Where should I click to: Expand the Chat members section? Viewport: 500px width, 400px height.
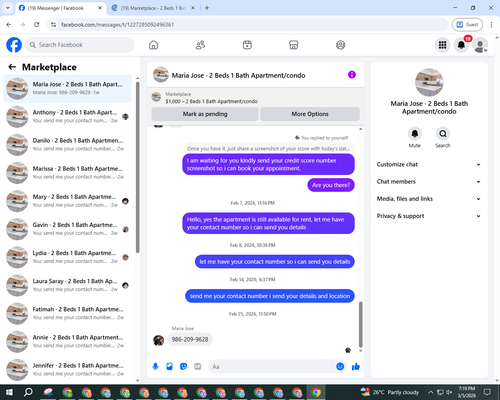click(429, 182)
